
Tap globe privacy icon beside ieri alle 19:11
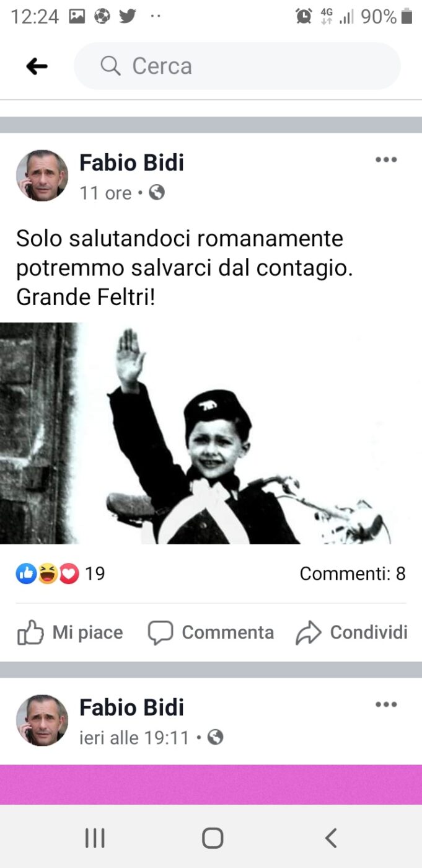point(215,737)
